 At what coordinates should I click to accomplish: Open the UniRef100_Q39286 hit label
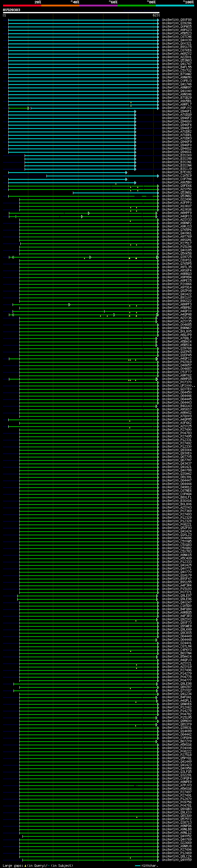point(177,23)
